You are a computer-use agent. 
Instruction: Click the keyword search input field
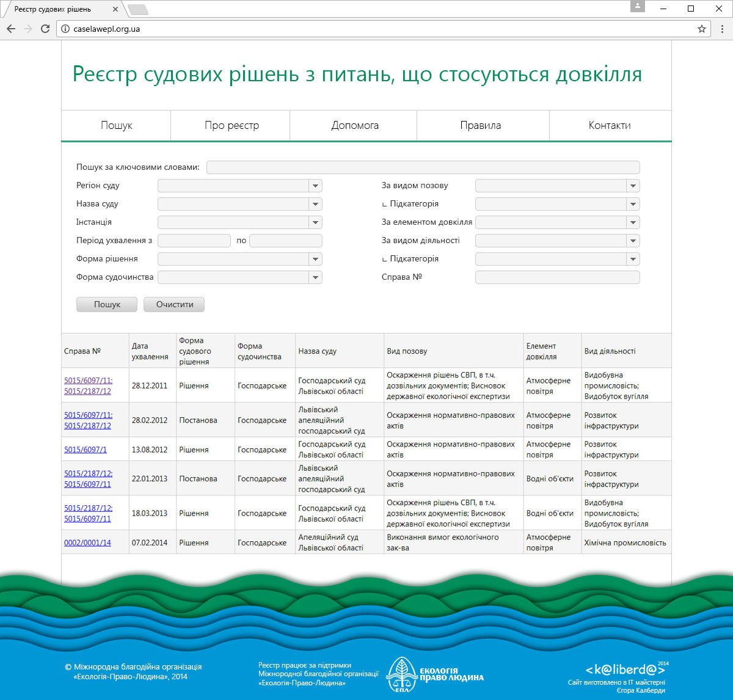(423, 167)
